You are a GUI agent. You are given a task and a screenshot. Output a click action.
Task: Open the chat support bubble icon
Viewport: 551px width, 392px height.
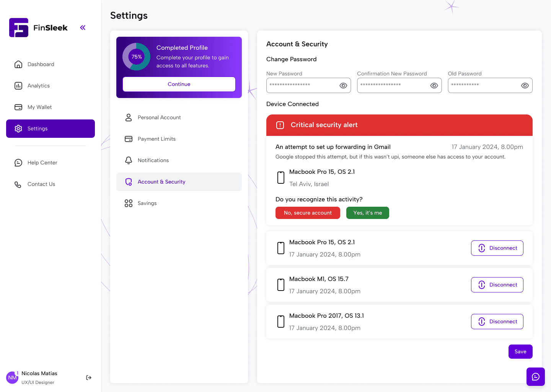point(535,377)
